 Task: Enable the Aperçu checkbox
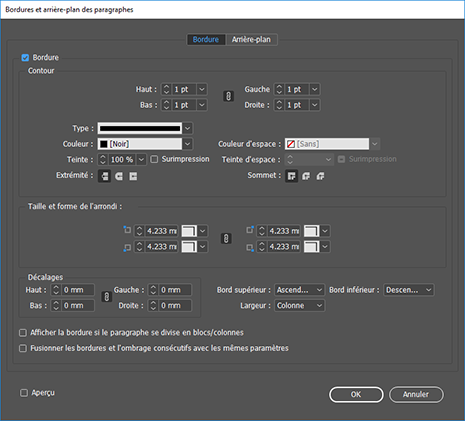click(x=24, y=393)
